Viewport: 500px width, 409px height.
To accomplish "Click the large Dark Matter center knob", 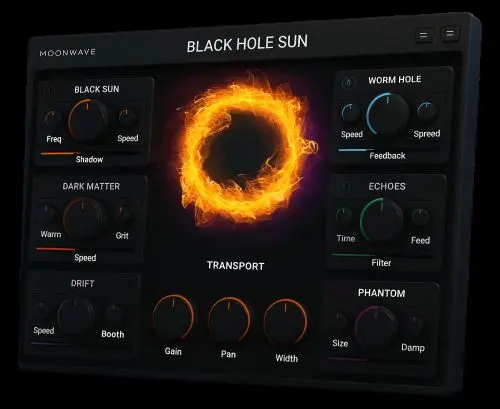I will point(84,218).
